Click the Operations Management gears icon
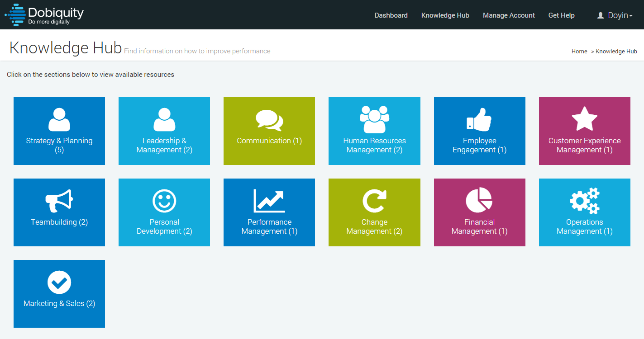This screenshot has width=644, height=339. (584, 201)
